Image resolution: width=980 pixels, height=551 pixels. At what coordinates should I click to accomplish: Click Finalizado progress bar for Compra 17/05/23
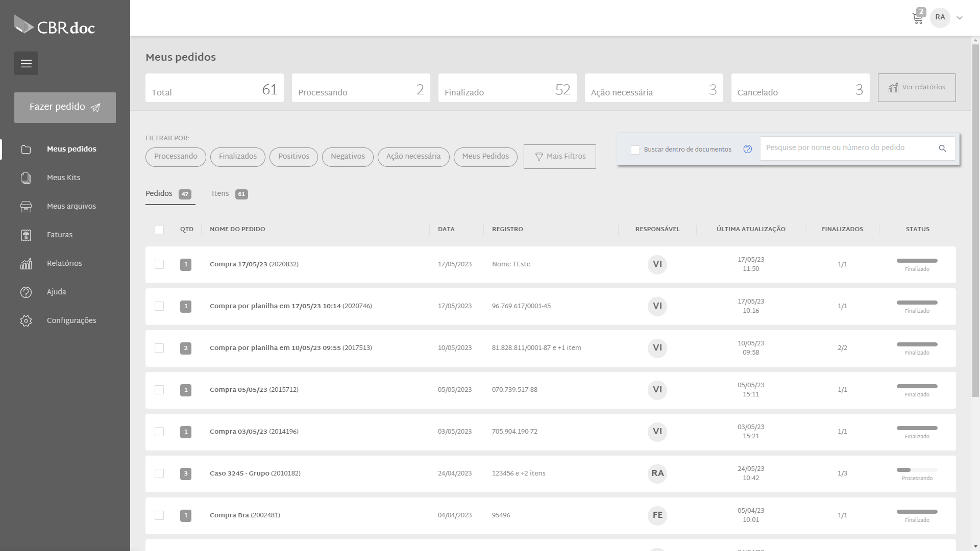click(x=917, y=261)
